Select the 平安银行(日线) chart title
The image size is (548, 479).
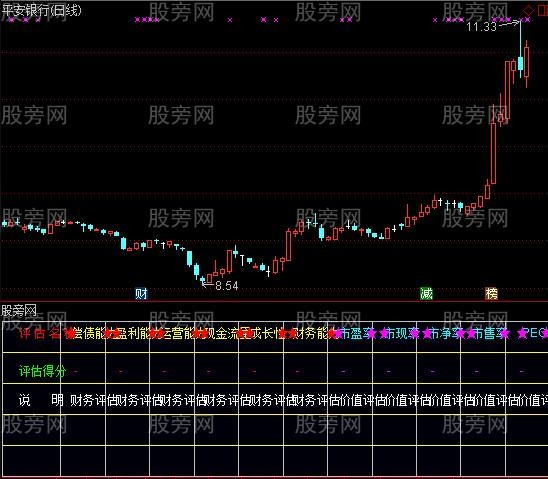point(41,10)
